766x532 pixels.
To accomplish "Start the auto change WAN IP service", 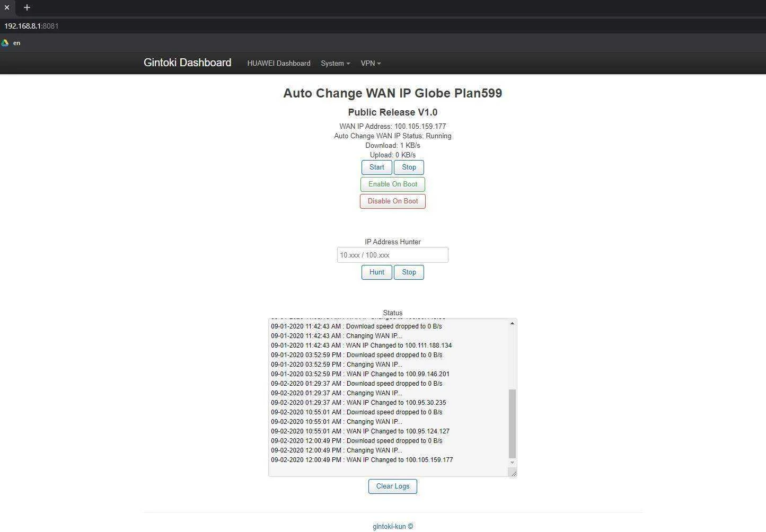I will (377, 167).
